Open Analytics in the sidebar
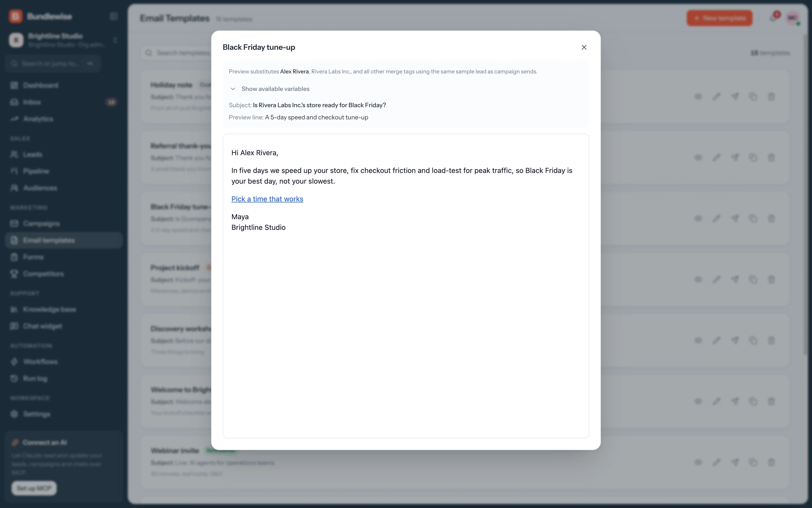Viewport: 812px width, 508px height. [x=64, y=119]
